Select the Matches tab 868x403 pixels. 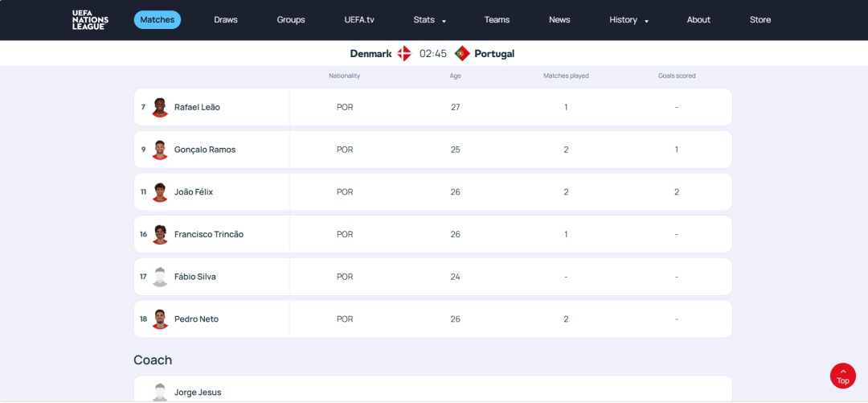(158, 20)
